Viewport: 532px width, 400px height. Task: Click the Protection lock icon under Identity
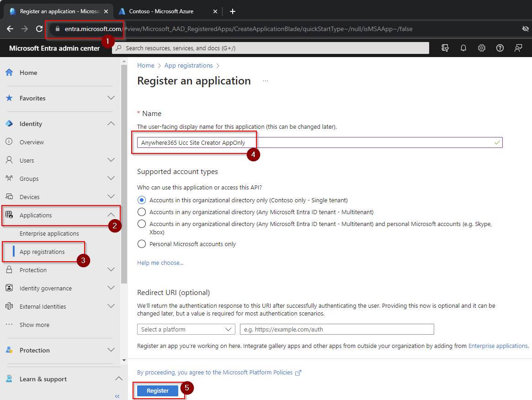[x=9, y=269]
